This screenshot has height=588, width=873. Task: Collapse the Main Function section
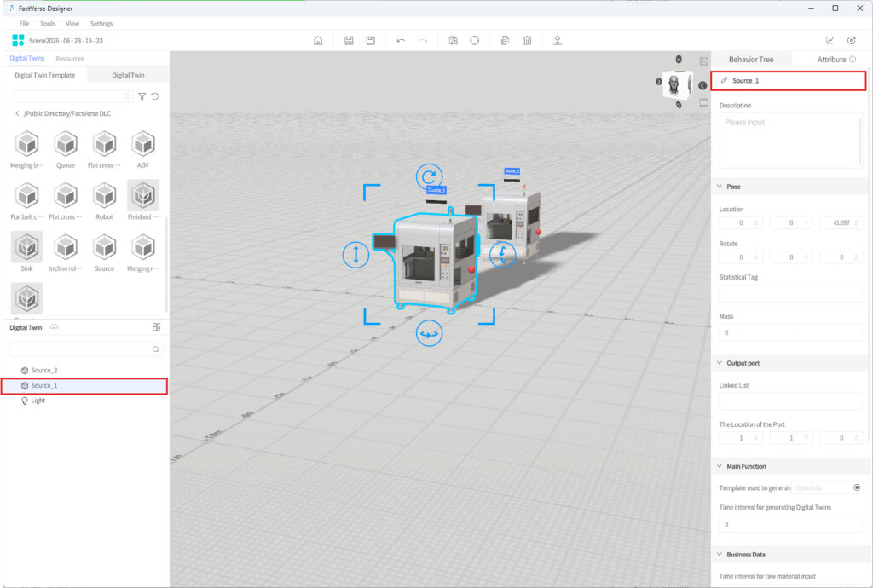point(720,466)
